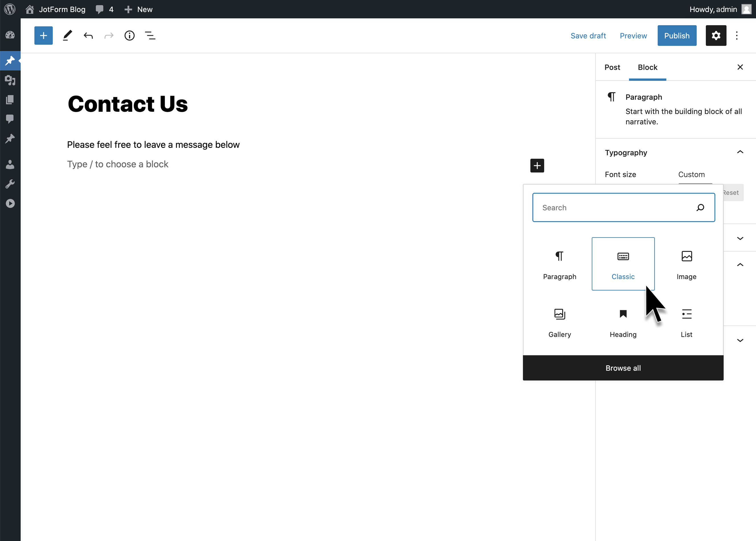
Task: Click the 'Please feel free' paragraph
Action: point(153,144)
